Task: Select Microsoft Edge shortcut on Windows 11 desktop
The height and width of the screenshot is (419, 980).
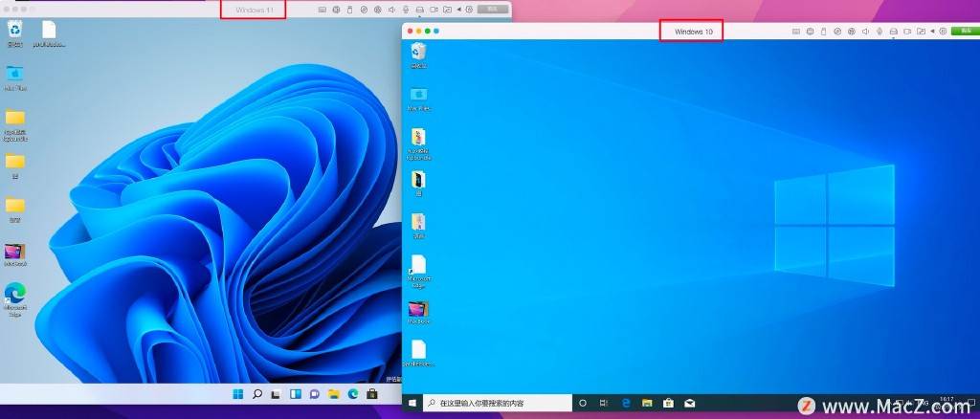Action: tap(15, 299)
